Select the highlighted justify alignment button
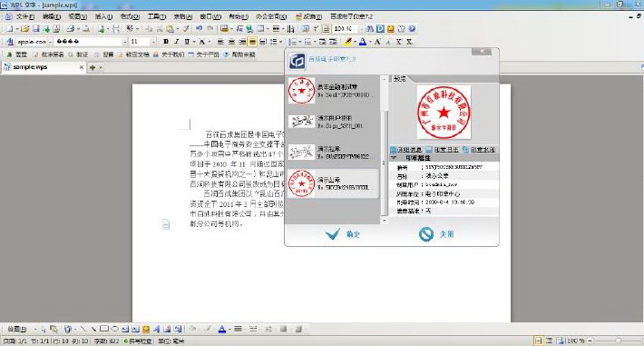Viewport: 644px width, 346px height. click(x=252, y=42)
